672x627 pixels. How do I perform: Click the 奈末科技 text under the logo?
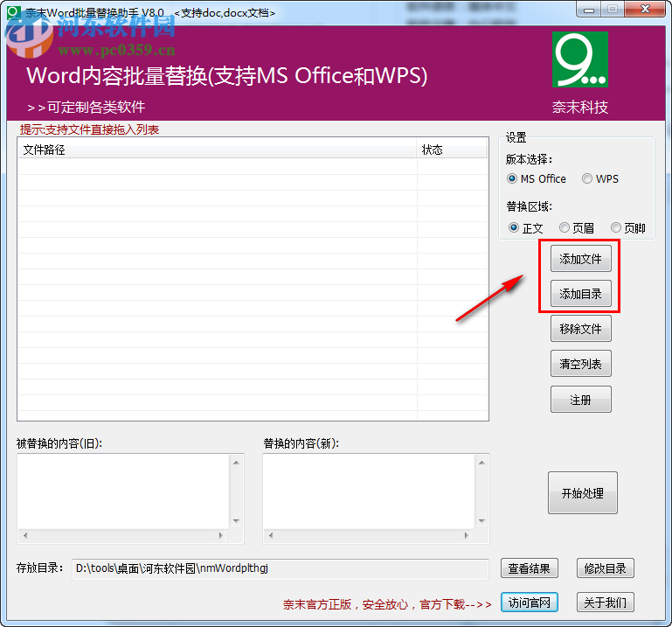point(580,108)
